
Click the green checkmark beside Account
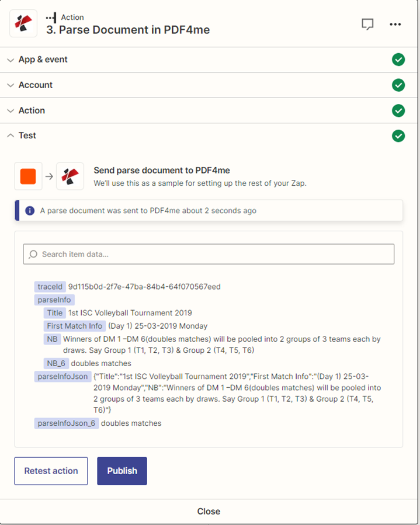click(398, 85)
